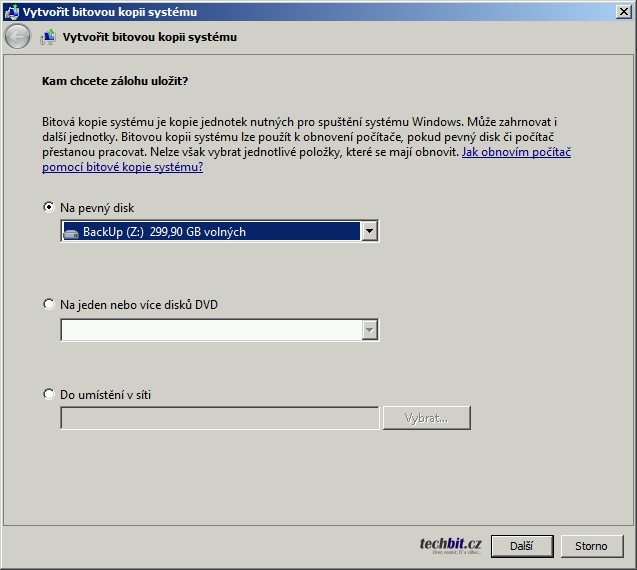Click the system image icon in title bar

(x=11, y=11)
